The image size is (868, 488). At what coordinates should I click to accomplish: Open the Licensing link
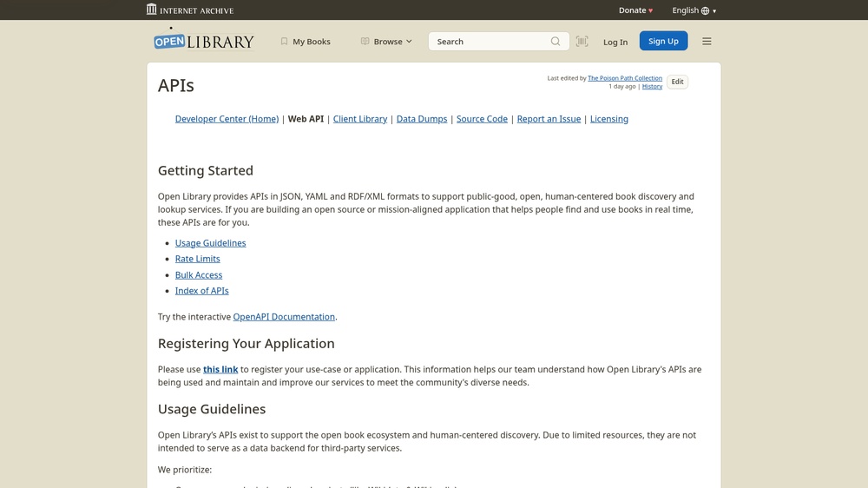(x=609, y=119)
